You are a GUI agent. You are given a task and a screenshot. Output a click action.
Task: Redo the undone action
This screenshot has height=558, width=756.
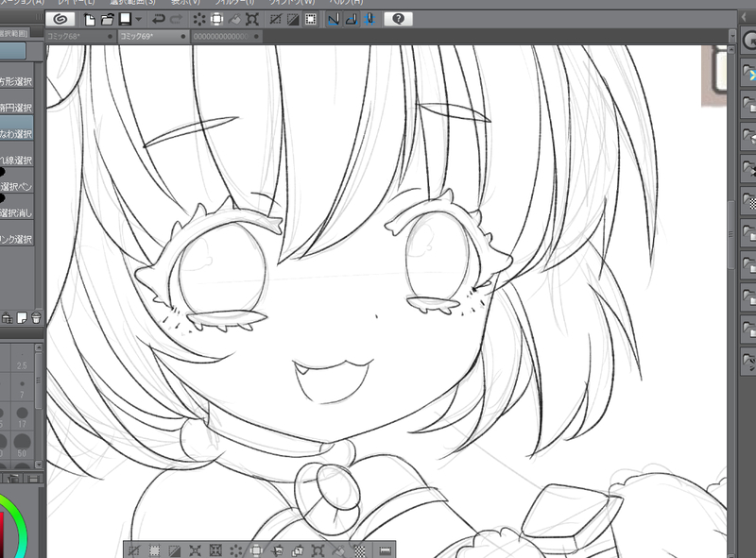176,19
